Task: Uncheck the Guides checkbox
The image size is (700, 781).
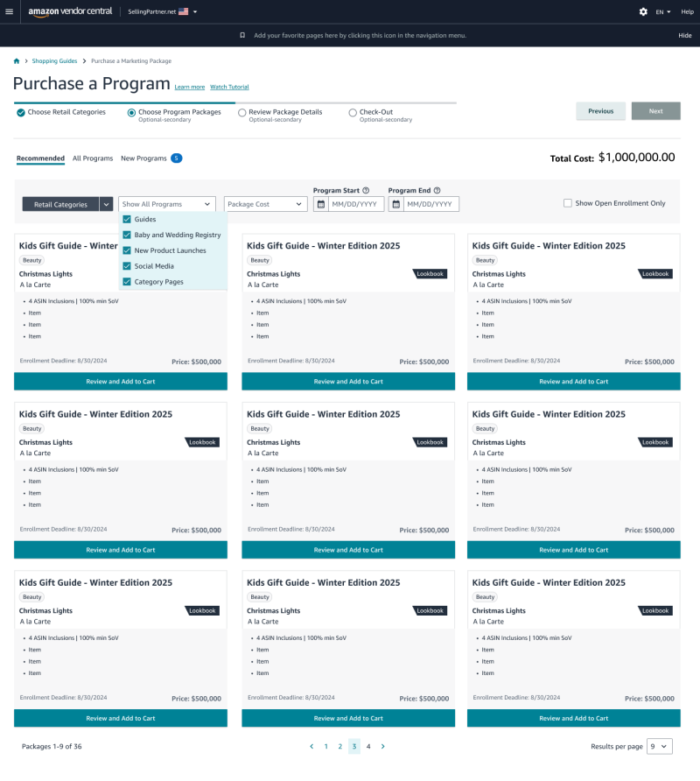Action: pyautogui.click(x=127, y=220)
